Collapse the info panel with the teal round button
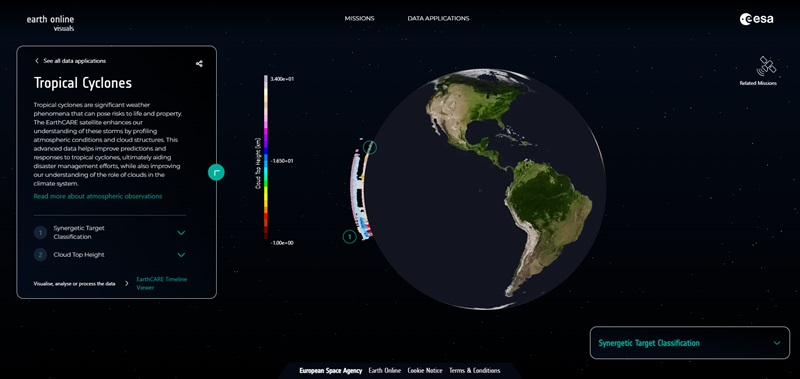 216,172
